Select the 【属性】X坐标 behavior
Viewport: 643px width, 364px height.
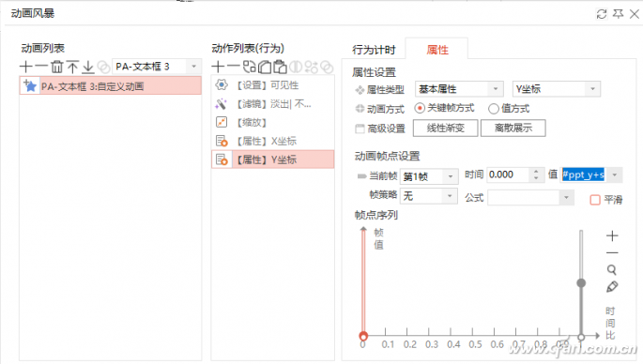coord(273,141)
